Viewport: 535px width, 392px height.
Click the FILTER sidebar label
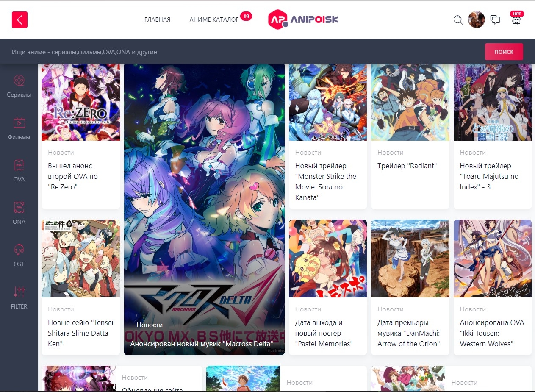(x=19, y=306)
